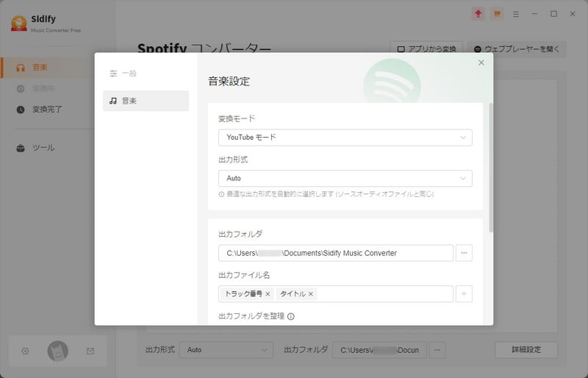Open the 一般 settings tab
This screenshot has height=378, width=588.
pyautogui.click(x=146, y=74)
